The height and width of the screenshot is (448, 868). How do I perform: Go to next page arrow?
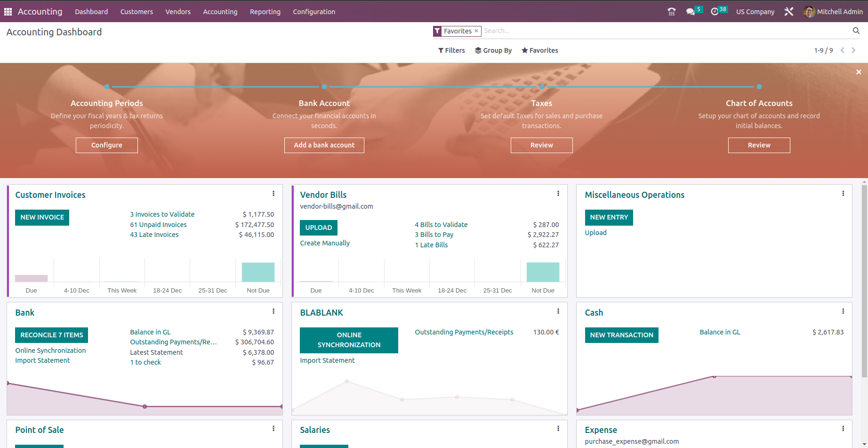[x=853, y=50]
